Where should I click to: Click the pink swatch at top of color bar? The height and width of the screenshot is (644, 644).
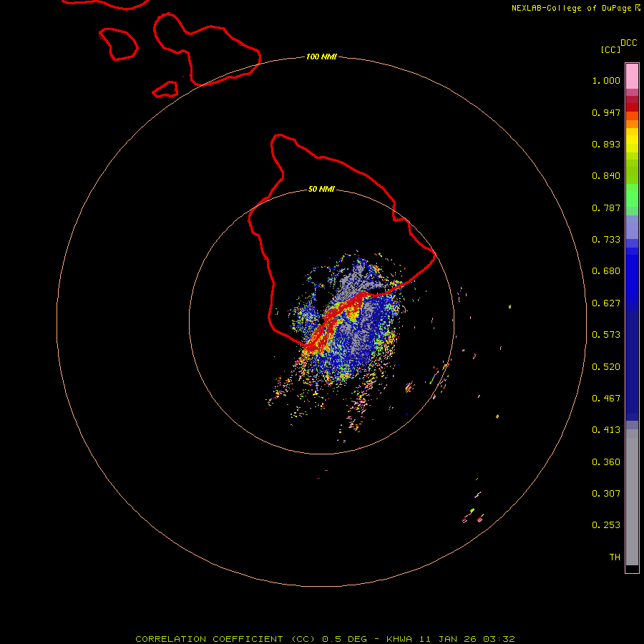[632, 76]
